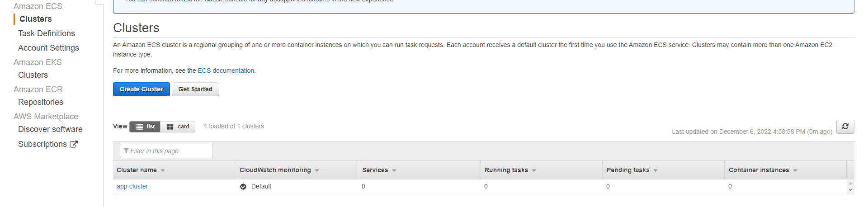The width and height of the screenshot is (868, 207).
Task: Sort by Container instances column
Action: (763, 170)
